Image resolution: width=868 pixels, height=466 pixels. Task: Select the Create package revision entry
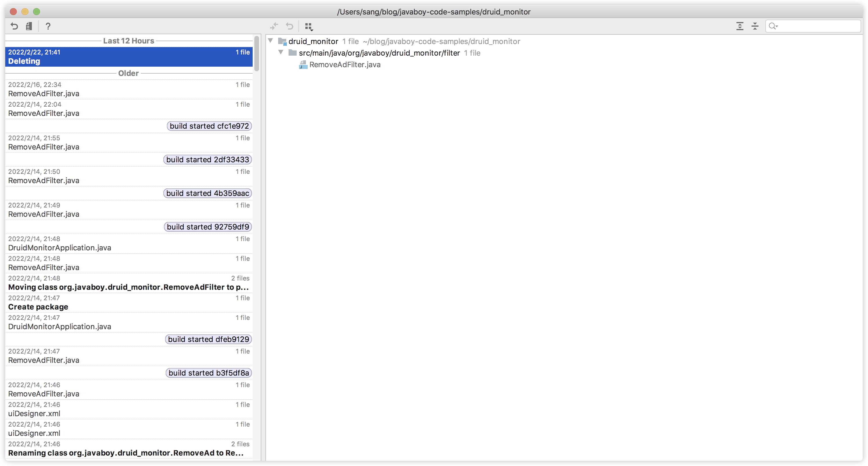129,303
